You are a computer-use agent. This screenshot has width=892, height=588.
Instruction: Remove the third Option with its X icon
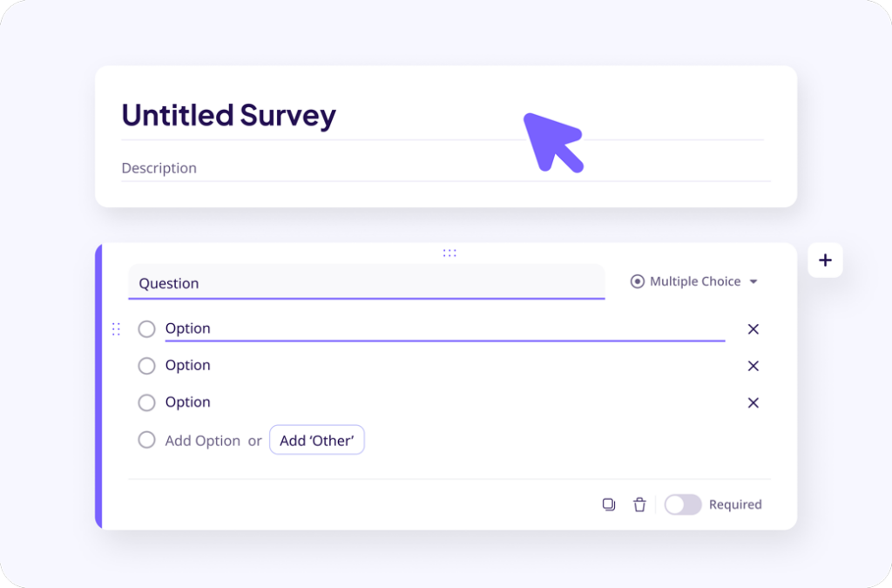(753, 402)
